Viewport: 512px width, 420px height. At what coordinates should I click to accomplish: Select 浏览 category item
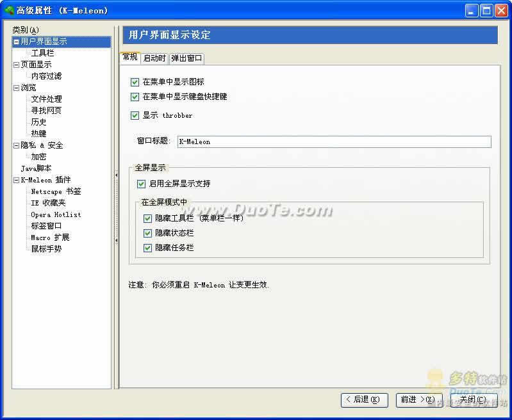click(x=28, y=88)
